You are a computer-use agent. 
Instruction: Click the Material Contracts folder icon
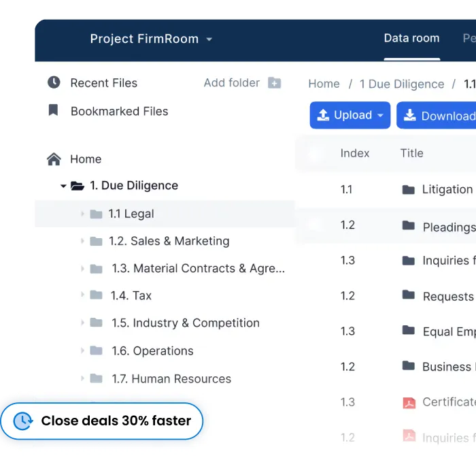click(x=97, y=269)
